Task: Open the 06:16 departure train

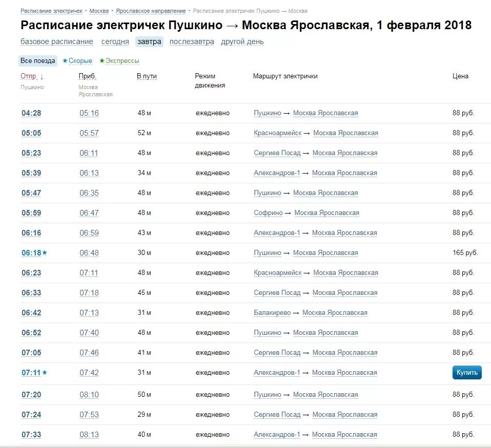Action: pyautogui.click(x=31, y=233)
